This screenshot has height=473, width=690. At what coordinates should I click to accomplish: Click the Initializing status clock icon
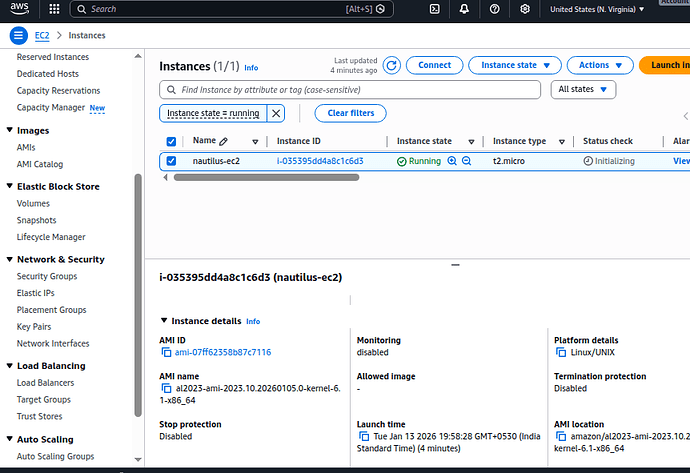pos(588,161)
